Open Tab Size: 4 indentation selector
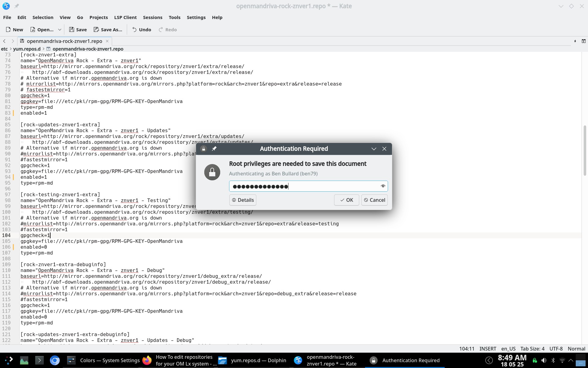The image size is (588, 368). point(532,349)
